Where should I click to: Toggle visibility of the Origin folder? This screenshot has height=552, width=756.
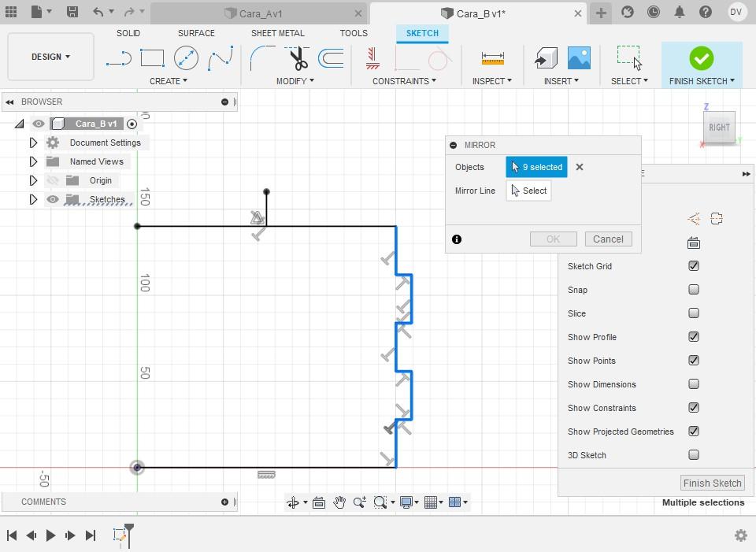tap(53, 180)
